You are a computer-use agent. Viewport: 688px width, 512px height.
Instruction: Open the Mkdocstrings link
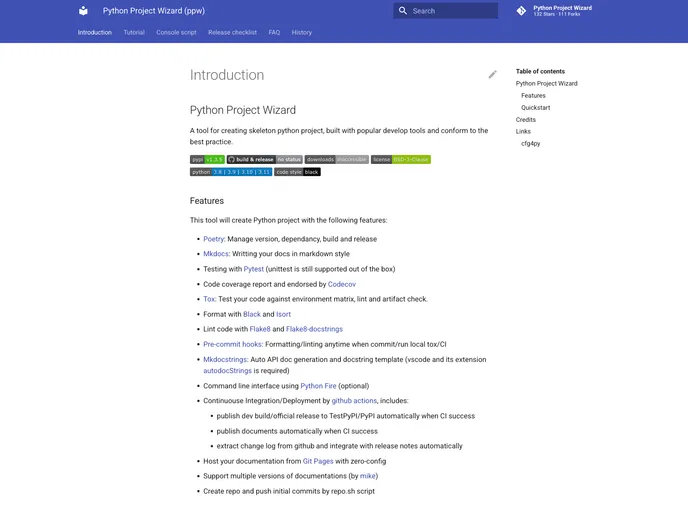pos(225,359)
